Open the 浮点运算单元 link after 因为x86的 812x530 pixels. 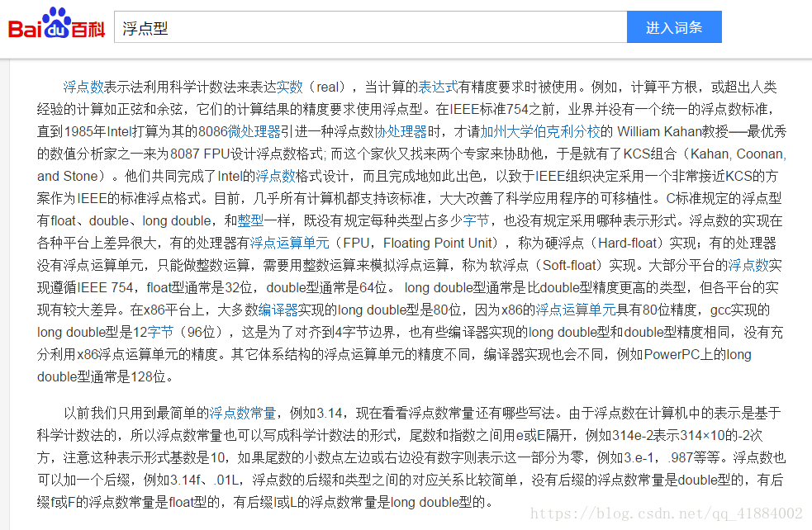click(x=576, y=310)
